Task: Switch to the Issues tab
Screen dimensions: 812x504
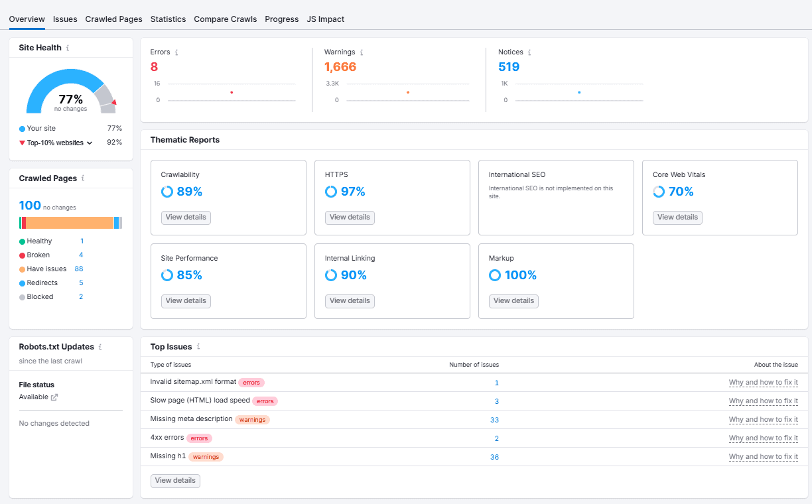Action: 65,19
